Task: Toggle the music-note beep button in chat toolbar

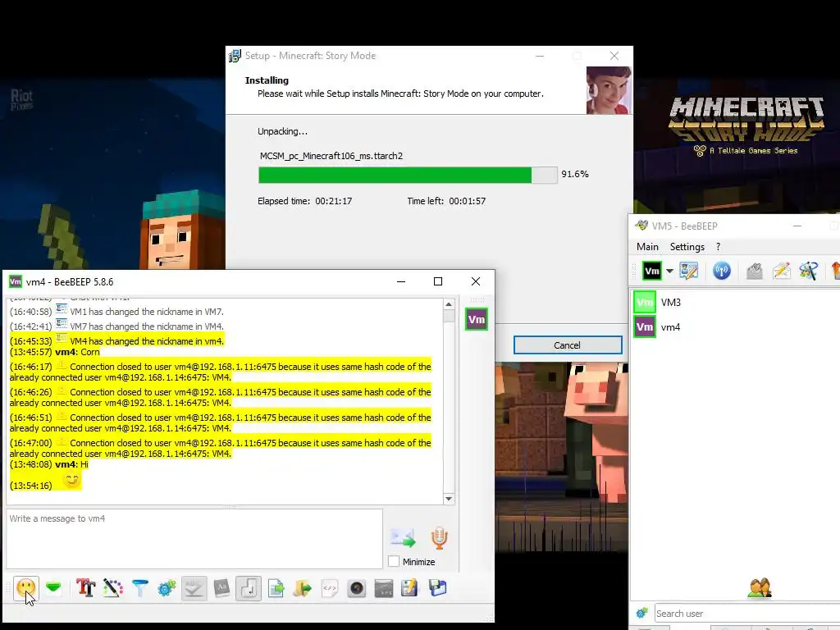Action: click(x=249, y=589)
